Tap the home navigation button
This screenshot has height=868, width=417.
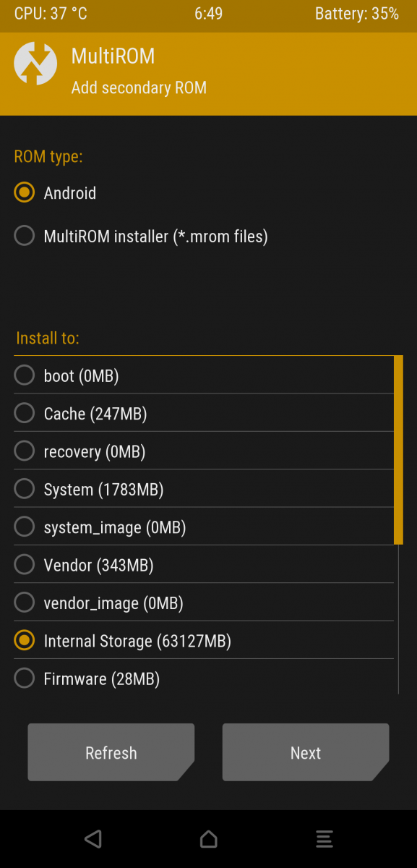point(208,839)
